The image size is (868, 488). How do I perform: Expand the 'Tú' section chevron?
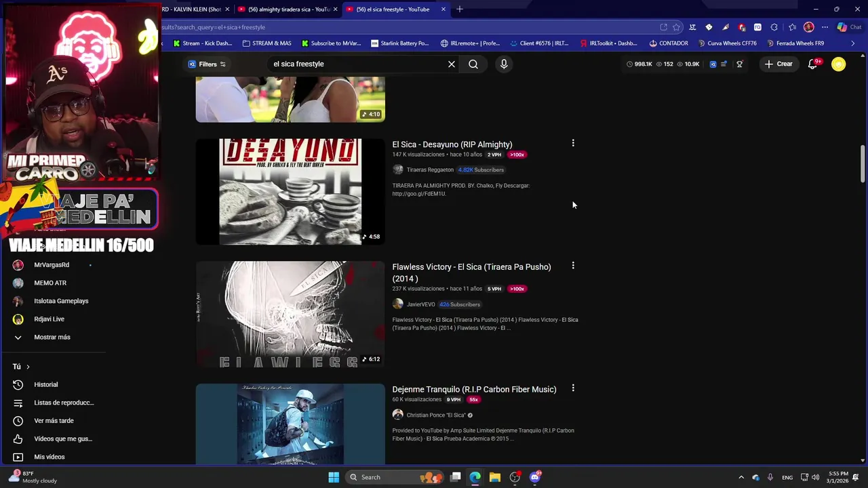pyautogui.click(x=28, y=367)
